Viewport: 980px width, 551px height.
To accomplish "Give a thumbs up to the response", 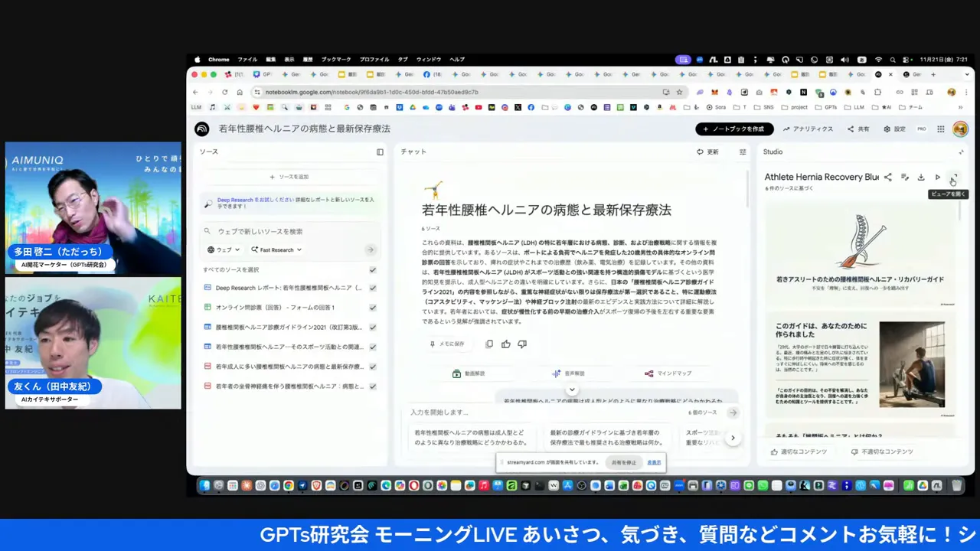I will 505,344.
